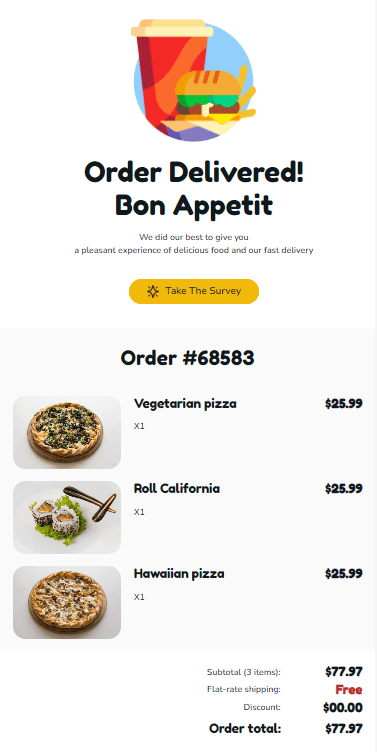Click the fast food illustration logo
Image resolution: width=377 pixels, height=752 pixels.
click(193, 80)
